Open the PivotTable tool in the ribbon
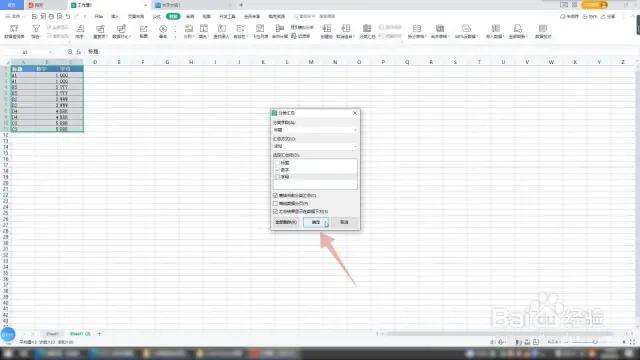 click(14, 31)
